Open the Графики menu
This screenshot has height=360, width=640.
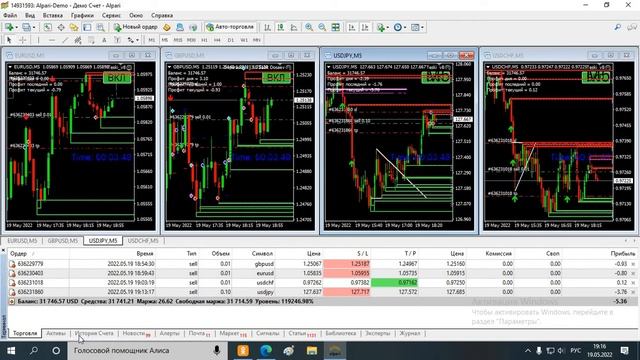[82, 15]
